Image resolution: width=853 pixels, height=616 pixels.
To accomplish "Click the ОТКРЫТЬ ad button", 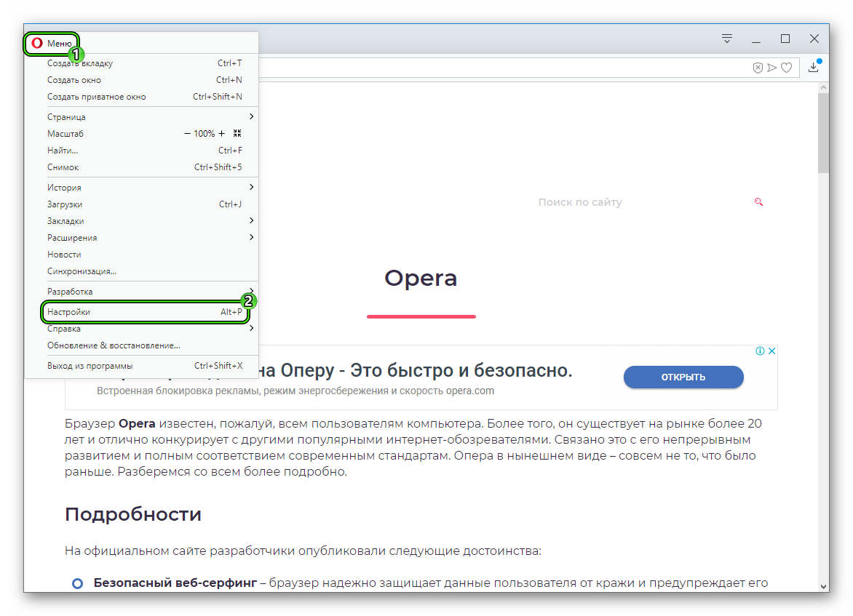I will coord(683,377).
